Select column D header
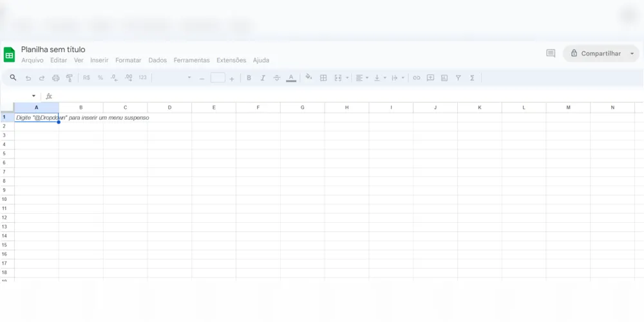644x322 pixels. (169, 108)
